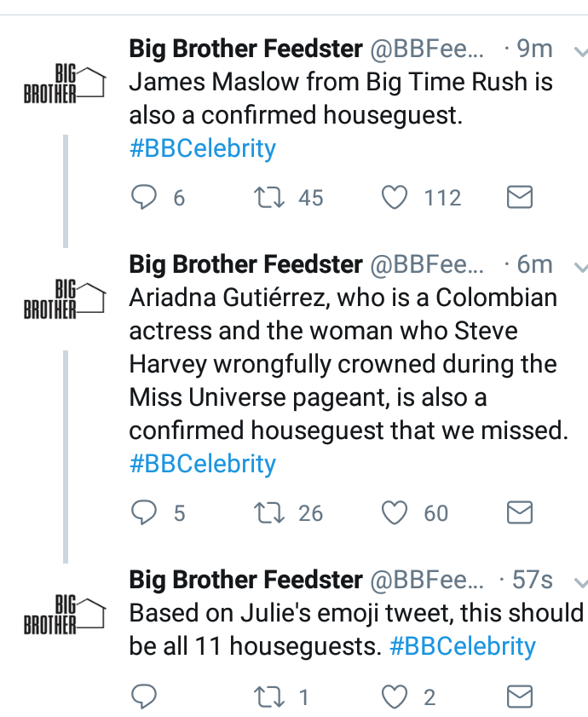The width and height of the screenshot is (588, 717).
Task: Open options chevron on the 9m tweet
Action: pyautogui.click(x=580, y=51)
